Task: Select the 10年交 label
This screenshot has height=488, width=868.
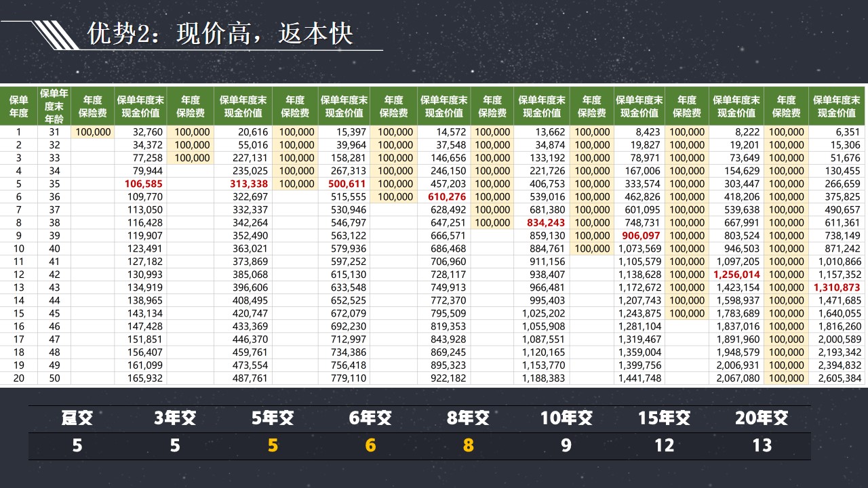Action: [566, 418]
